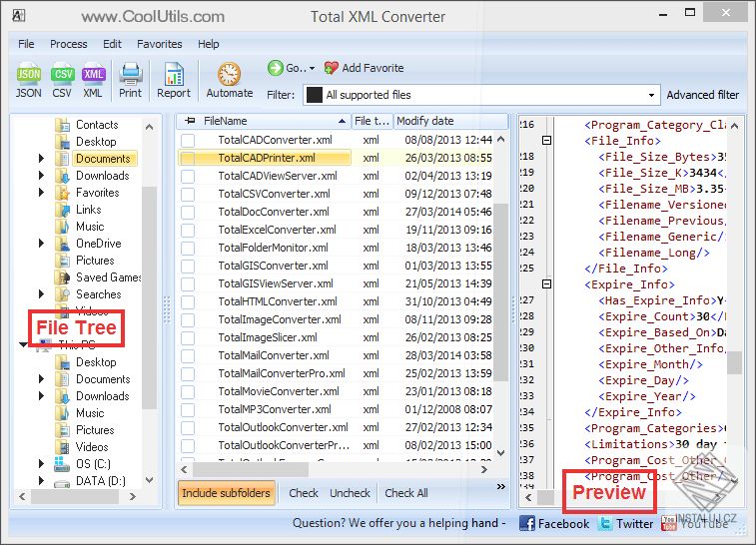756x545 pixels.
Task: Open the Facebook link icon
Action: pos(527,523)
